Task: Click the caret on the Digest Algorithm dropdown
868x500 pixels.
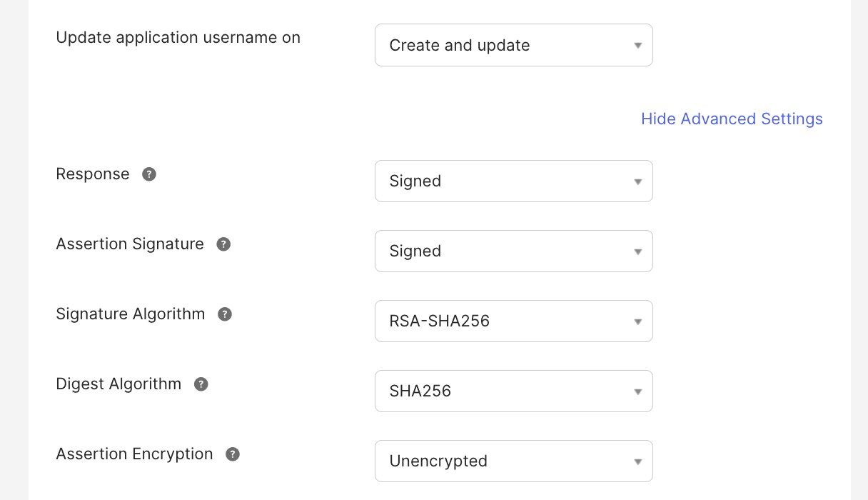Action: coord(637,391)
